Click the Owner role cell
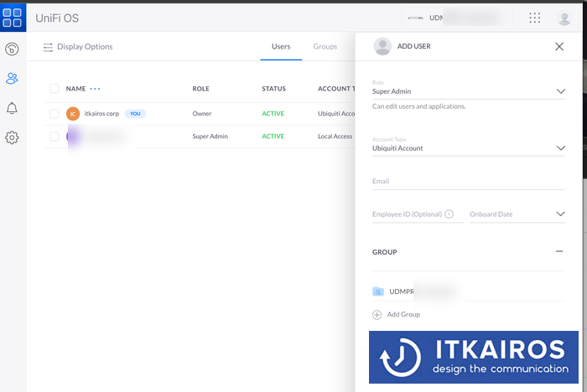Screen dimensions: 587x392 [x=202, y=114]
